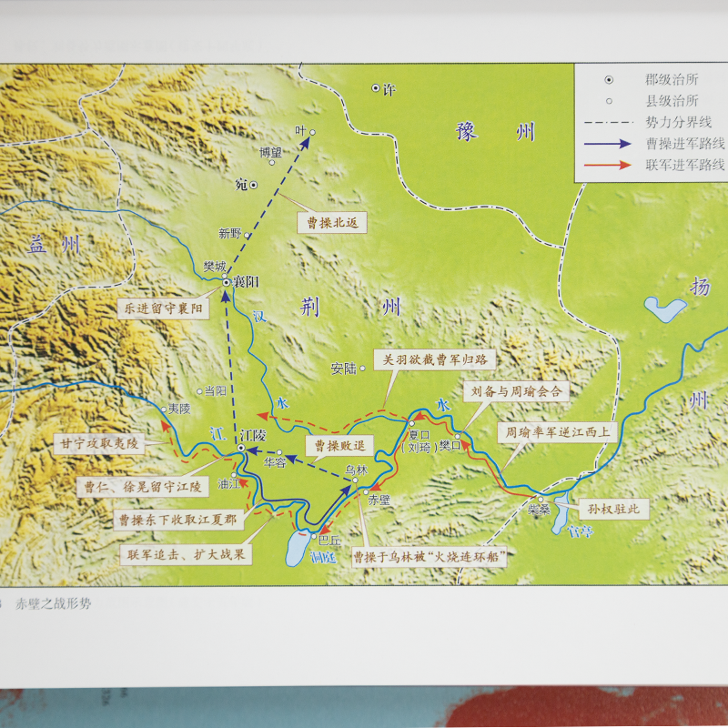Select the callout 乐进留守襄阳
This screenshot has width=728, height=728.
coord(163,308)
